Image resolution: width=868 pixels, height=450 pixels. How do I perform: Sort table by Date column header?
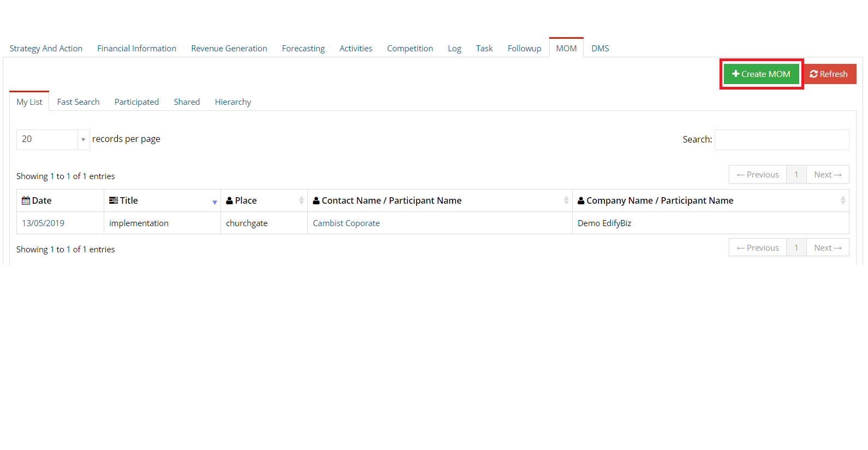click(41, 201)
